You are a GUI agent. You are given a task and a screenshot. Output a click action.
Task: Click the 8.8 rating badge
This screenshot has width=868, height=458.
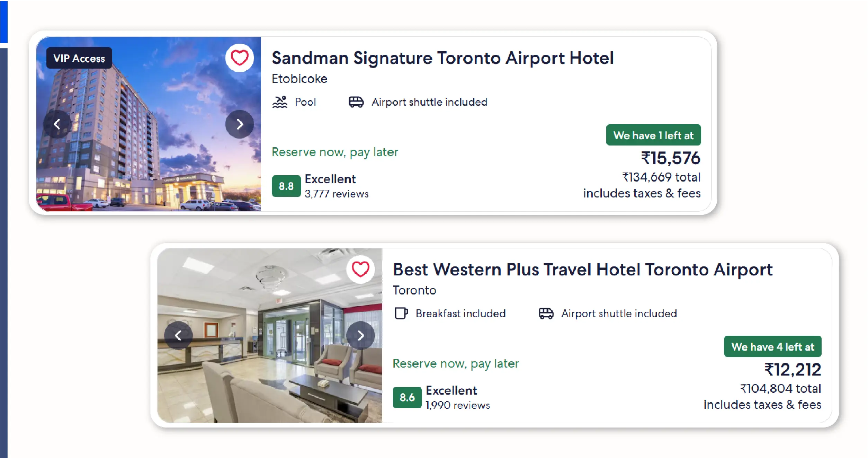(x=286, y=186)
